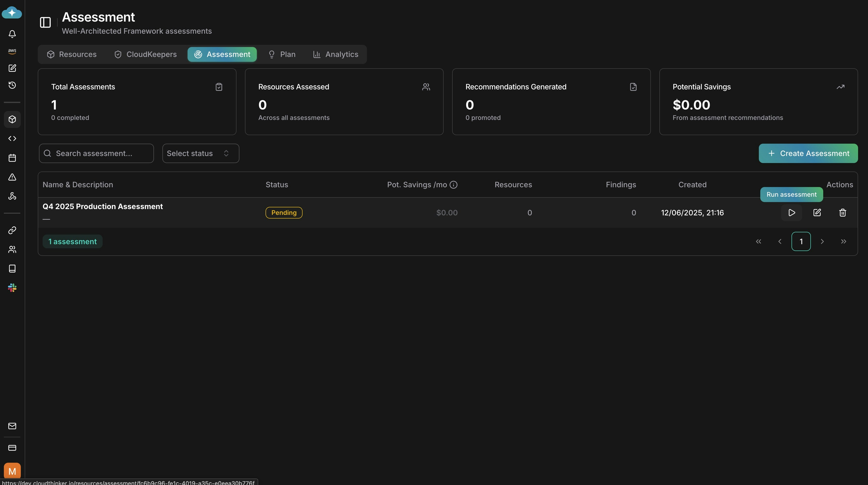Open the calendar icon in the sidebar
The width and height of the screenshot is (868, 485).
[x=12, y=158]
